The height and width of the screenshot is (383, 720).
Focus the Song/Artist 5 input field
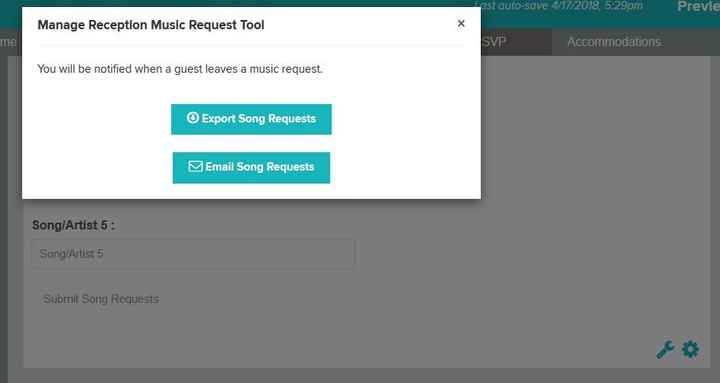coord(193,253)
